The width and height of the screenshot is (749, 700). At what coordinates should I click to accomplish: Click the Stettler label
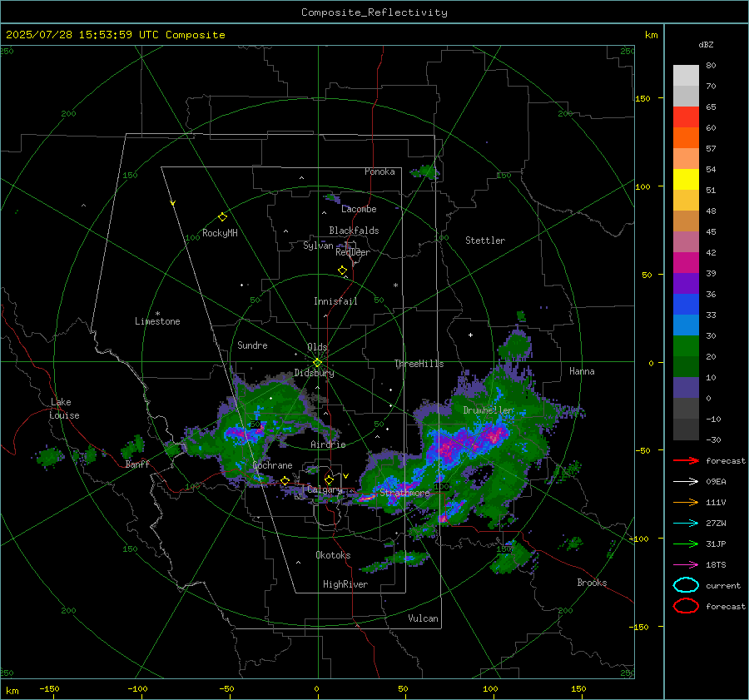click(485, 241)
